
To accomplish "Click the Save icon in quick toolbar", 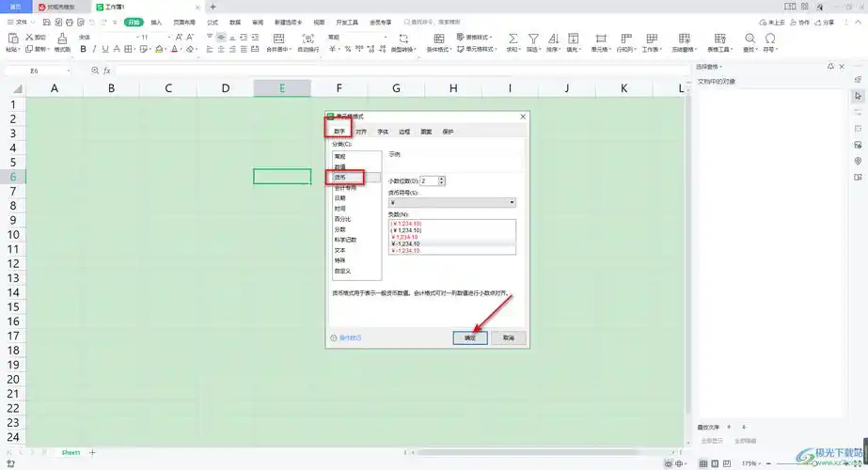I will 46,23.
